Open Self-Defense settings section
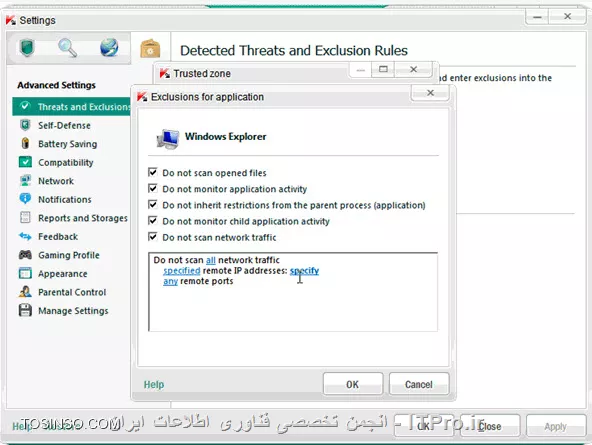This screenshot has height=445, width=592. click(x=65, y=125)
